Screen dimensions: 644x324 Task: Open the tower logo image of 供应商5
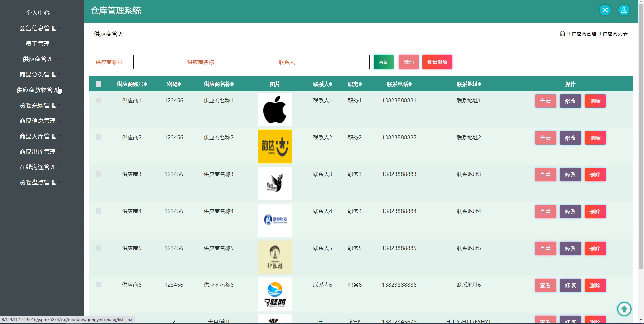[275, 257]
